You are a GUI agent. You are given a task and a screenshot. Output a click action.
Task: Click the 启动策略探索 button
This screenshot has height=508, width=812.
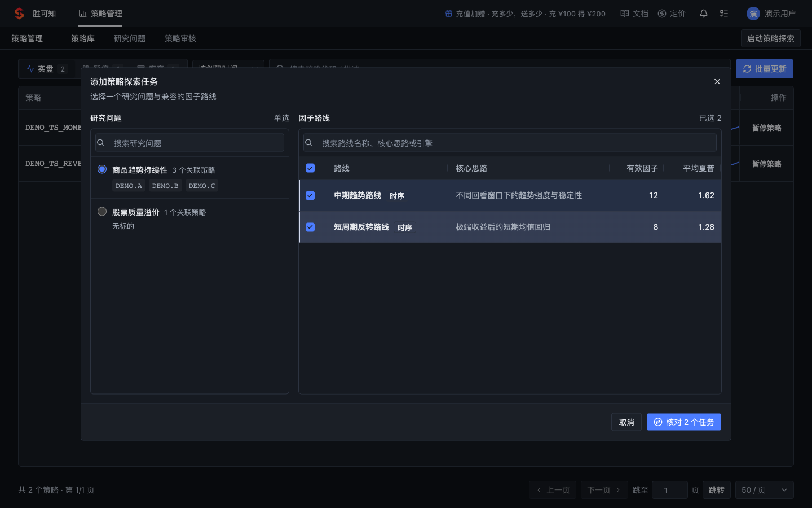(770, 38)
